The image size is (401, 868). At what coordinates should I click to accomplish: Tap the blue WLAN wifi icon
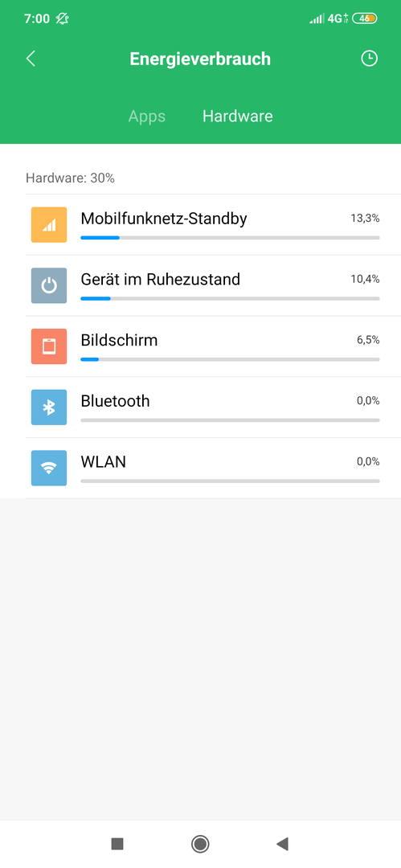[49, 469]
